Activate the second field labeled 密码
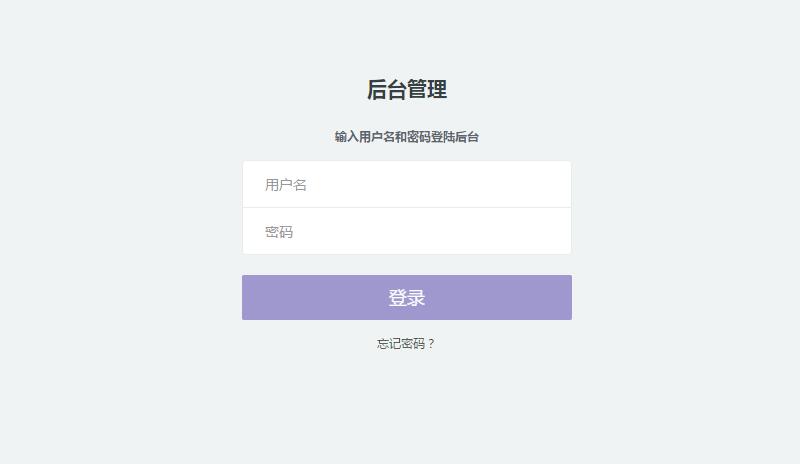 [406, 232]
